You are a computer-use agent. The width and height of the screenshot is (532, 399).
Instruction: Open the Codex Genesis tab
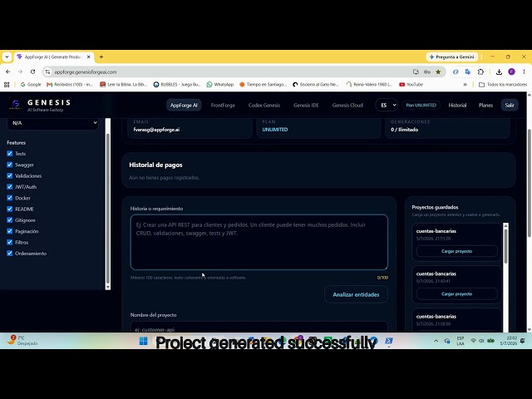click(264, 106)
